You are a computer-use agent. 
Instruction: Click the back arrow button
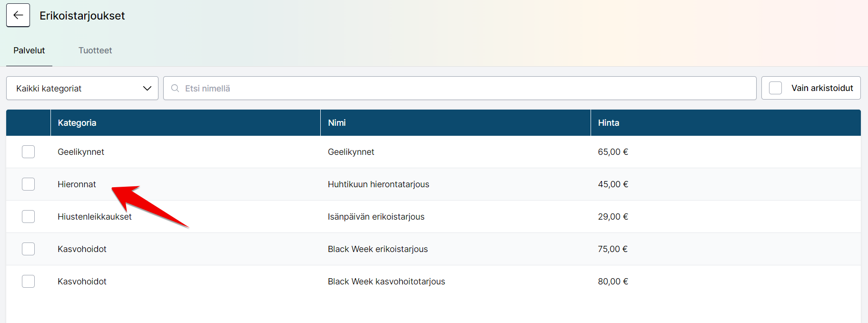coord(18,15)
